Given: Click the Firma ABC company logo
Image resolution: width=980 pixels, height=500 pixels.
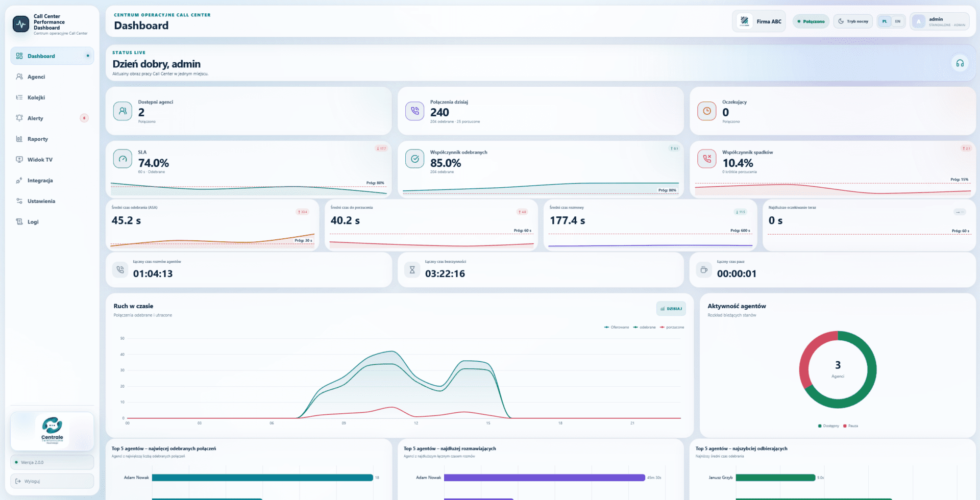Looking at the screenshot, I should 745,21.
